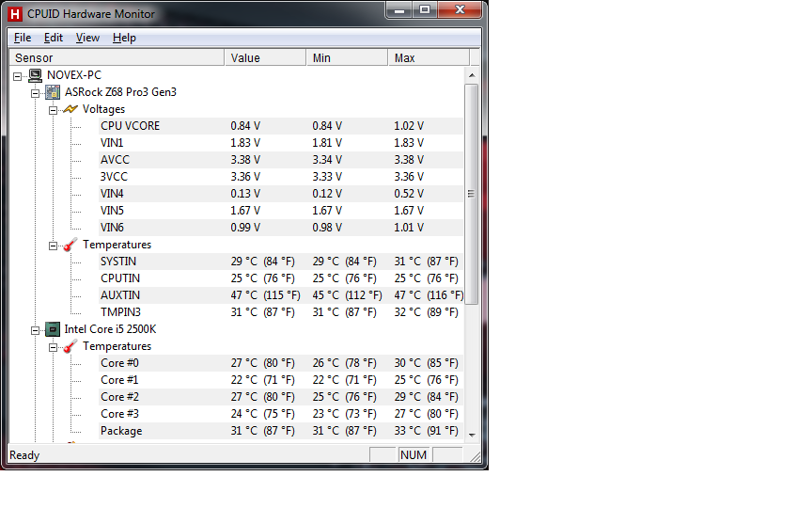Image resolution: width=812 pixels, height=508 pixels.
Task: Select the AUXTIN row
Action: tap(281, 295)
